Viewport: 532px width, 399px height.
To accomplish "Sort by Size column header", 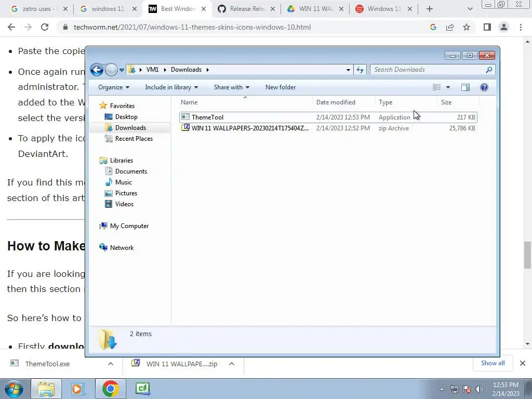I will 458,102.
